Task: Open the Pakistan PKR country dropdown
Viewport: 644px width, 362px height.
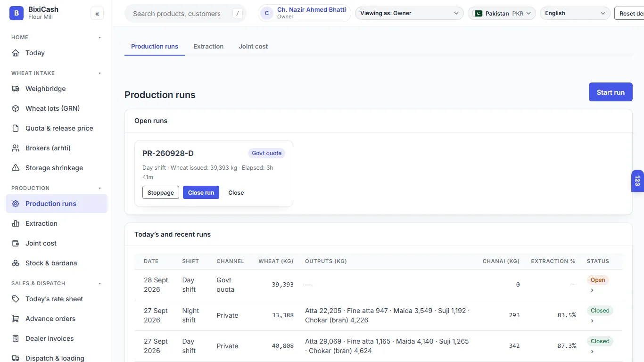Action: tap(502, 13)
